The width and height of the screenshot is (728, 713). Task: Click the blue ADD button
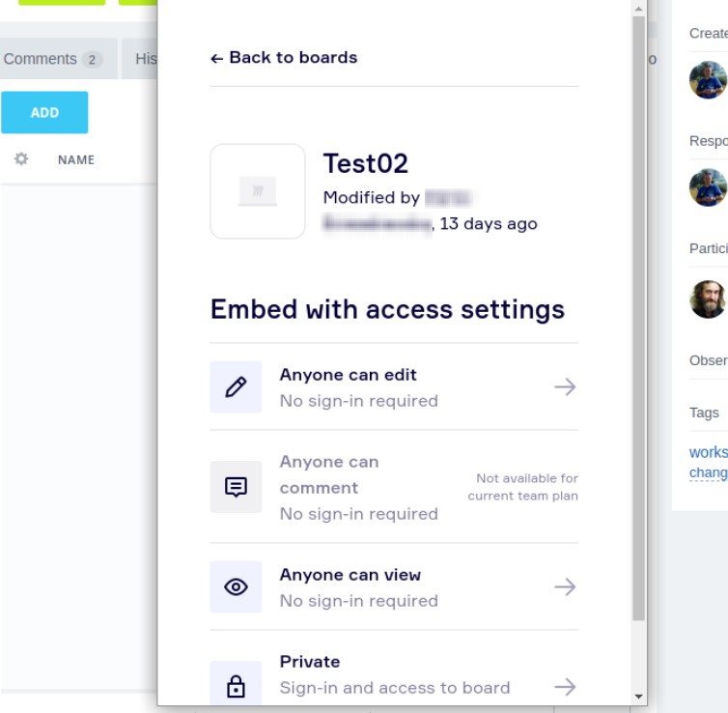pos(44,112)
